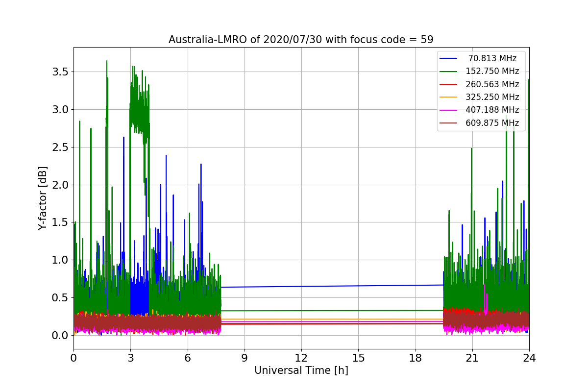Click the magenta line sample in legend

449,110
